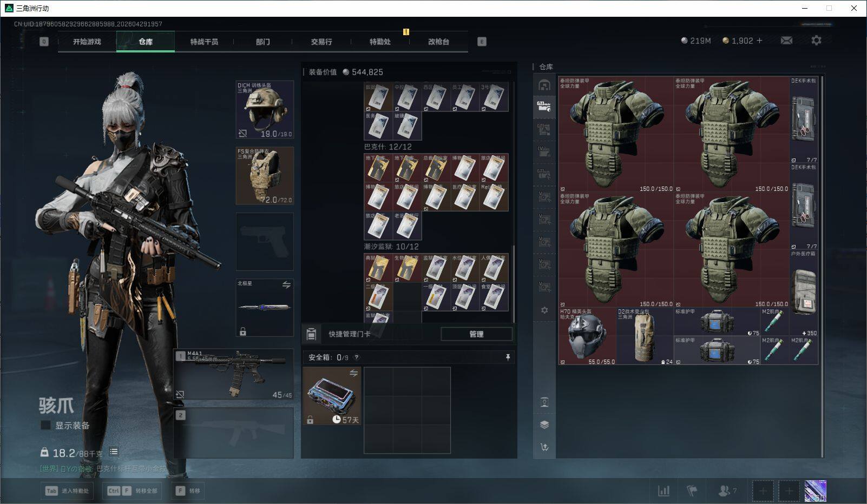Screen dimensions: 867x504
Task: Toggle the 显示装备 checkbox
Action: tap(46, 426)
